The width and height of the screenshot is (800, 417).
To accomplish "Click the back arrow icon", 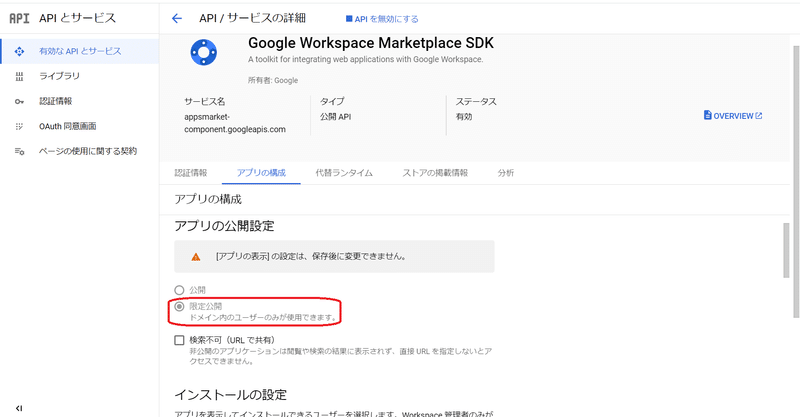I will click(177, 19).
